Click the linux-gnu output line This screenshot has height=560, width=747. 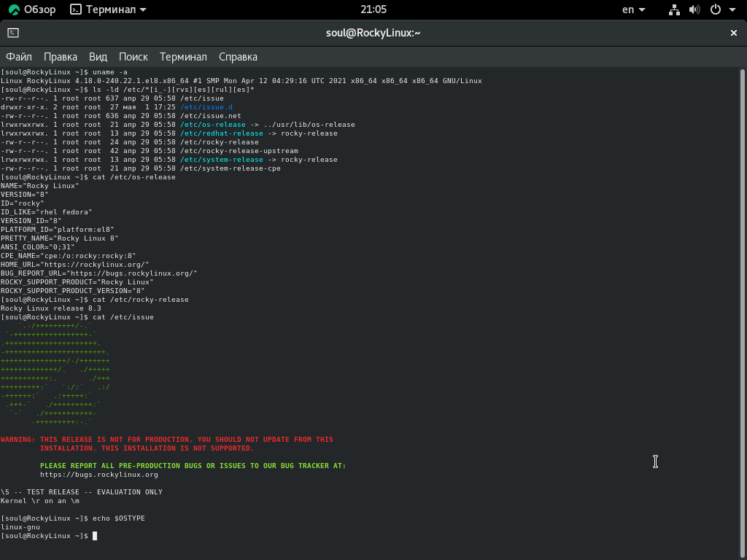(x=20, y=527)
